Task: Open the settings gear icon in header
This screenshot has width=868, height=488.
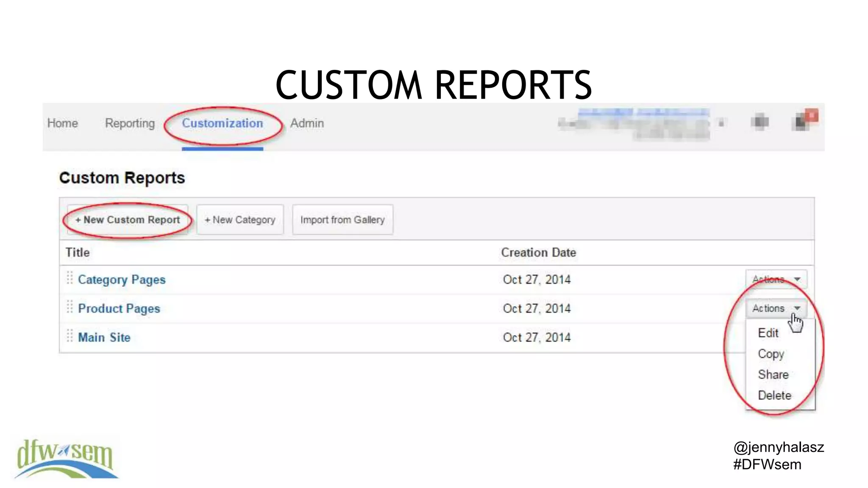Action: coord(759,122)
